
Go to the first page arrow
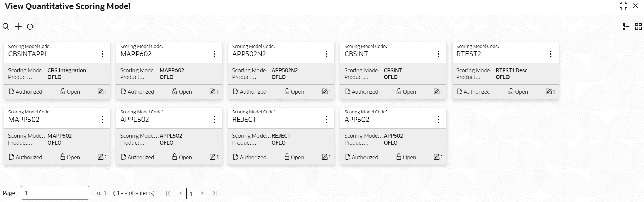[168, 193]
